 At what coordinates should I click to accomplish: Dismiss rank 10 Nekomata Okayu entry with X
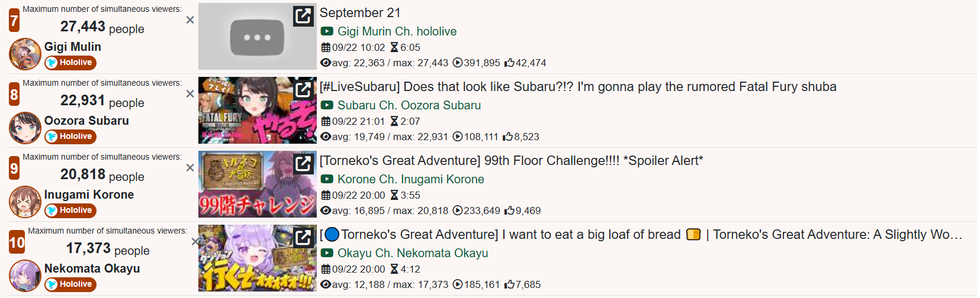pos(195,242)
